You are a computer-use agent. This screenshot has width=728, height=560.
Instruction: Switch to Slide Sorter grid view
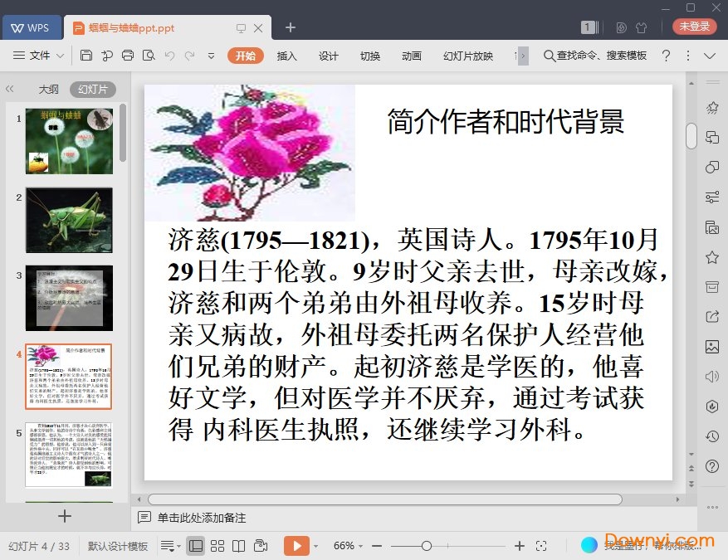[217, 546]
